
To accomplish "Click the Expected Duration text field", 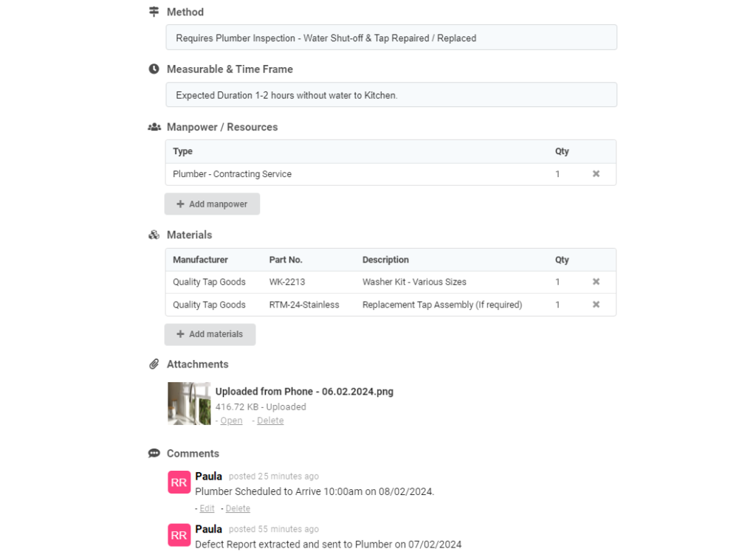I will (391, 95).
